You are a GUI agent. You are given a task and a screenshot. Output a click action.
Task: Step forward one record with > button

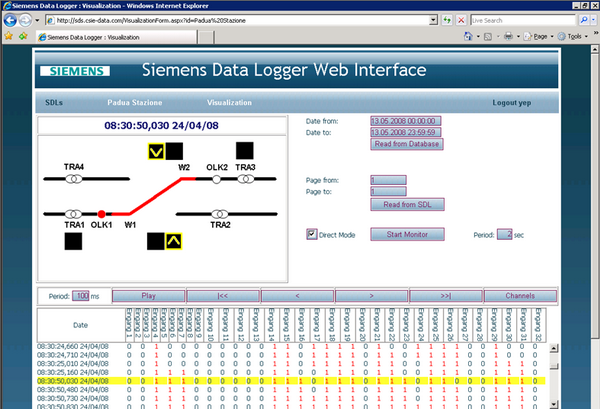372,296
